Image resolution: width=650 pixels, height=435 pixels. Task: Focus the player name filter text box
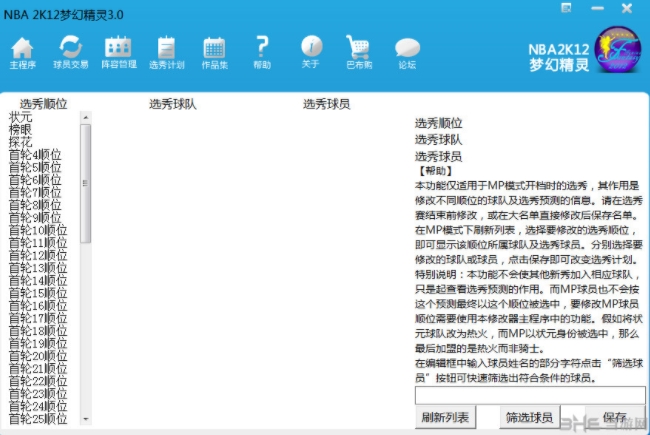tap(527, 395)
